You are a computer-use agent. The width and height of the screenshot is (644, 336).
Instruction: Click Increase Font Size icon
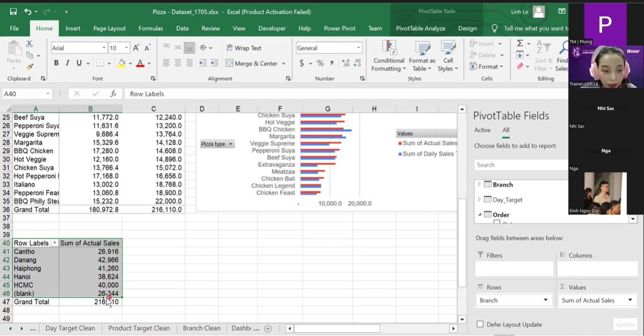(136, 48)
